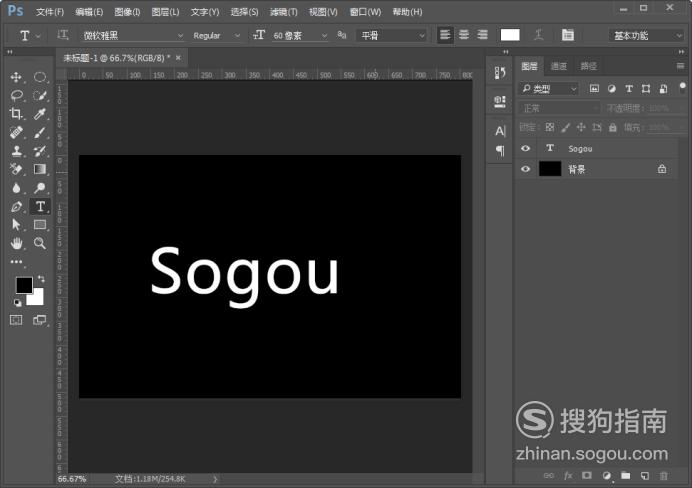Open the Regular font style dropdown
Image resolution: width=692 pixels, height=488 pixels.
point(216,35)
